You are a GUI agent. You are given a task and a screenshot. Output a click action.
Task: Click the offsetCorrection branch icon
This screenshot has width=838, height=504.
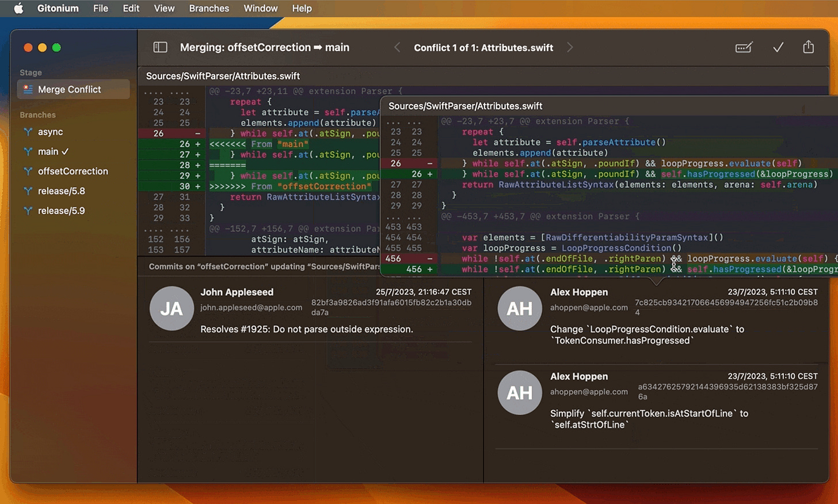click(x=28, y=171)
